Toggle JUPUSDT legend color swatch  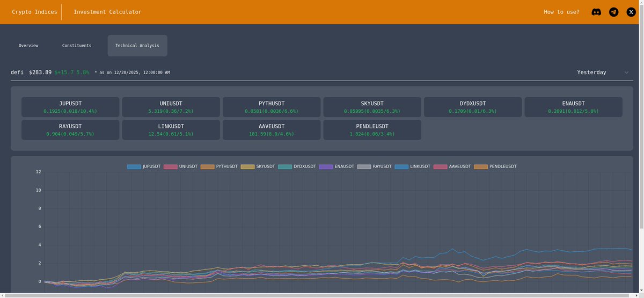(x=134, y=166)
